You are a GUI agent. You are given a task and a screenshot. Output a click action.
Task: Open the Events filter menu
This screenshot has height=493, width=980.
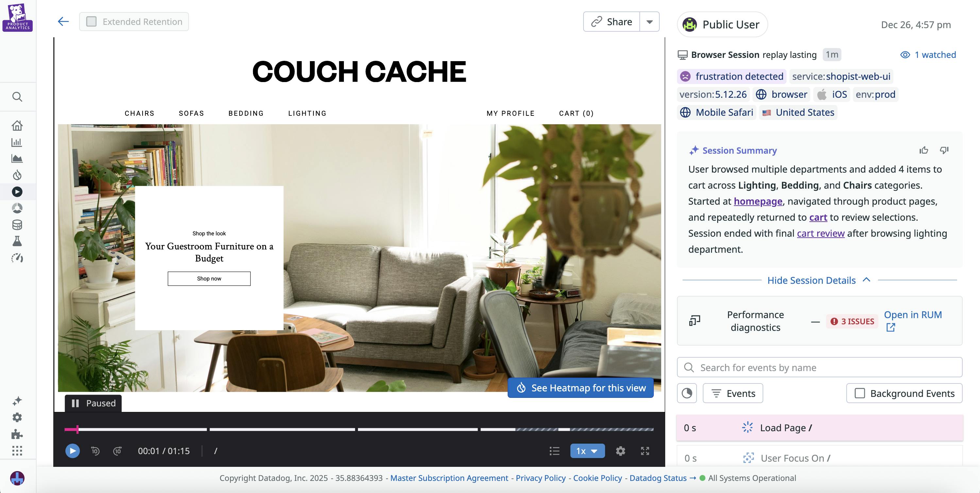pos(733,393)
